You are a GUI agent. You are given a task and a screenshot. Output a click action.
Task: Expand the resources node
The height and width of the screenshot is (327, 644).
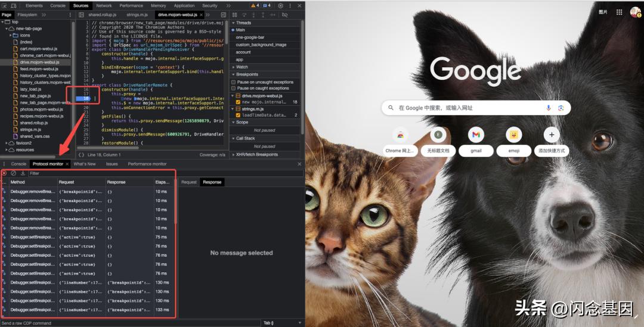pos(7,150)
